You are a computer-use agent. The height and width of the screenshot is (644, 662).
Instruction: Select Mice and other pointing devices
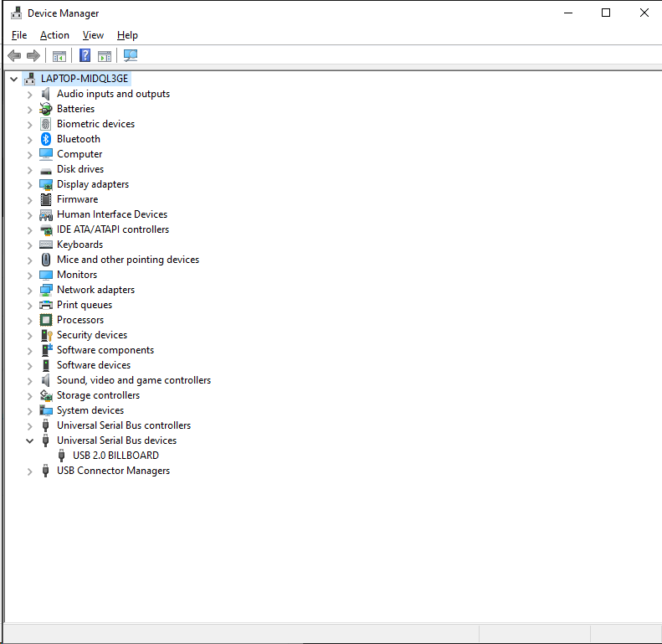click(127, 260)
